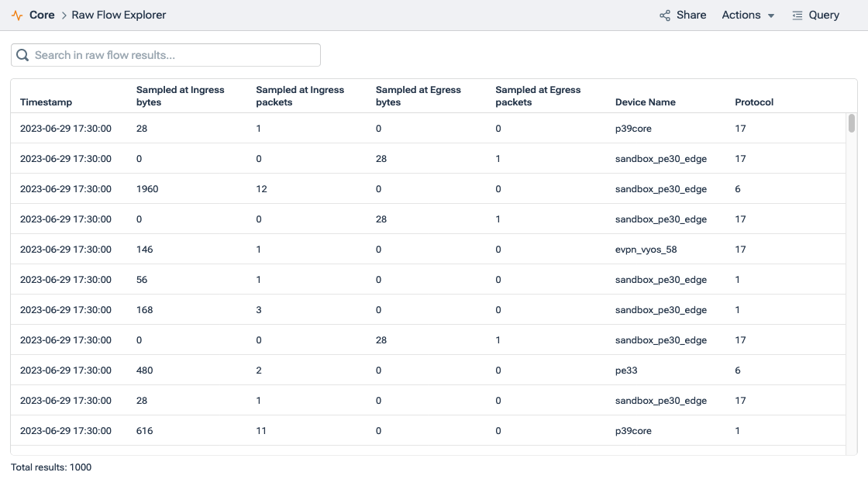Viewport: 868px width, 479px height.
Task: Sort by the Protocol column header
Action: (x=753, y=102)
